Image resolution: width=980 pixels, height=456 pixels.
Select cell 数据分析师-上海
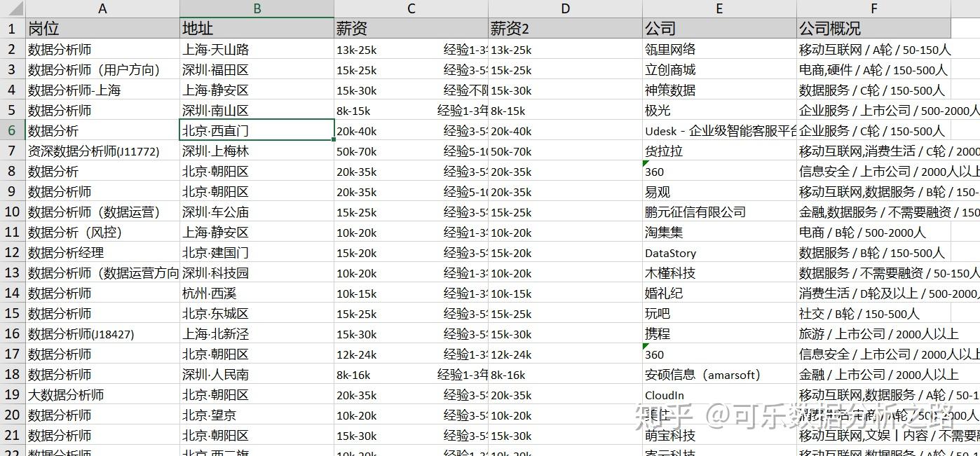pyautogui.click(x=102, y=90)
